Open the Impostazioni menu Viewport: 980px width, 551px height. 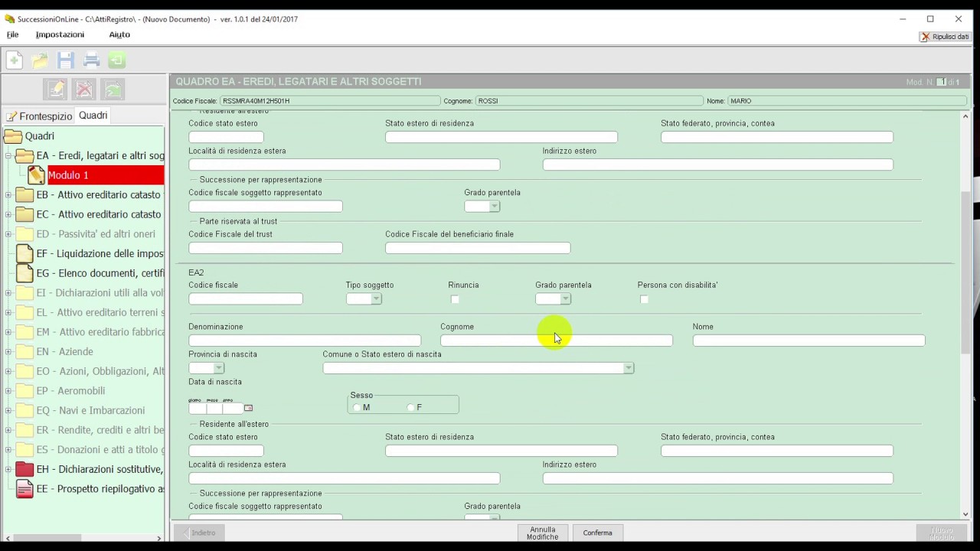click(60, 34)
